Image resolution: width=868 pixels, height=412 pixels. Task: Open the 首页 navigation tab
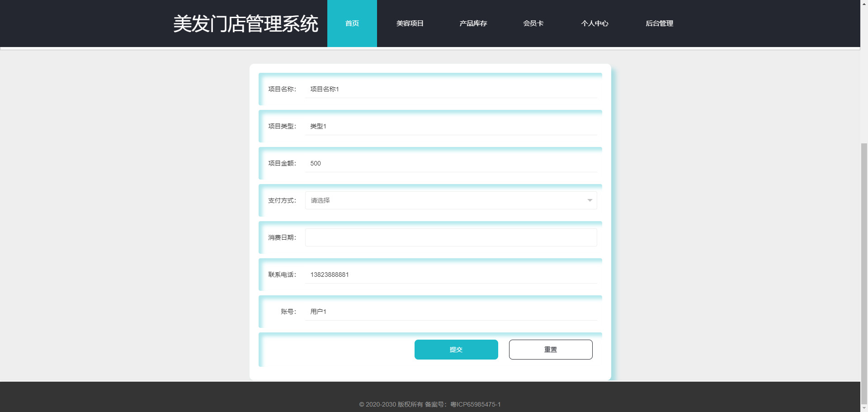coord(352,24)
